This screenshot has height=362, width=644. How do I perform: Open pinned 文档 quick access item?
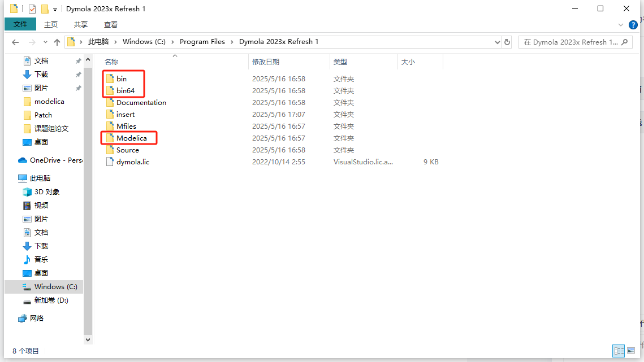pos(36,61)
